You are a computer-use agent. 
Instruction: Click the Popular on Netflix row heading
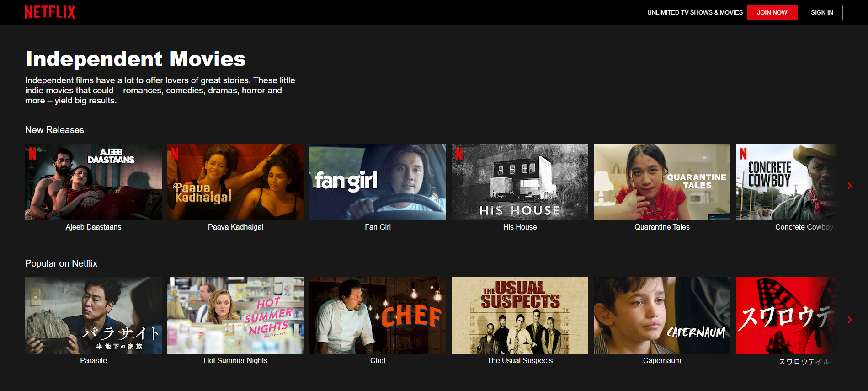61,263
